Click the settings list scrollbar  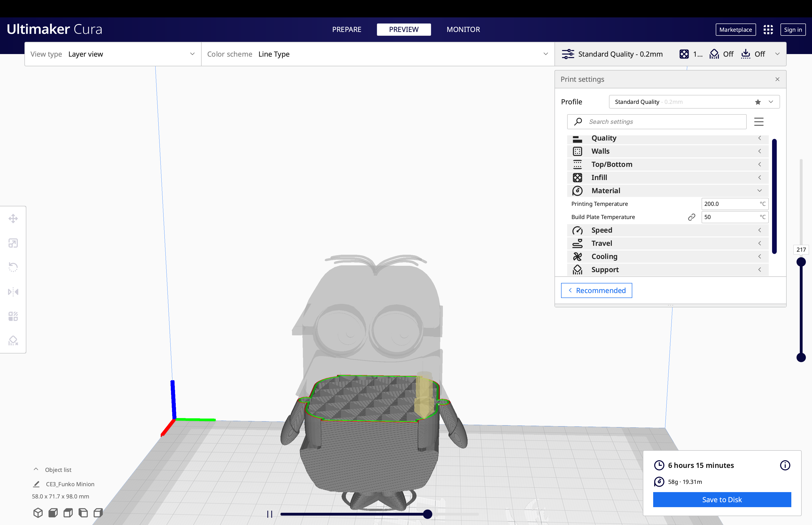pos(774,196)
